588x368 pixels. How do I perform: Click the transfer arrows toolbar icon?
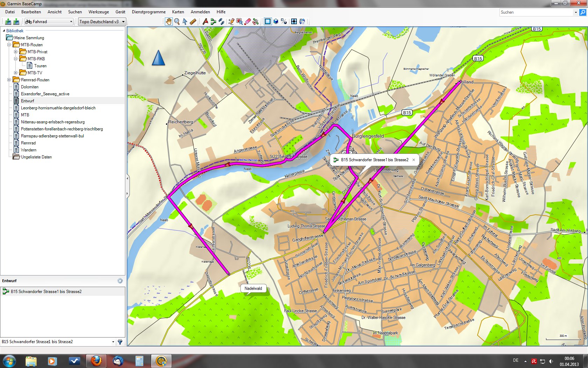click(x=302, y=22)
